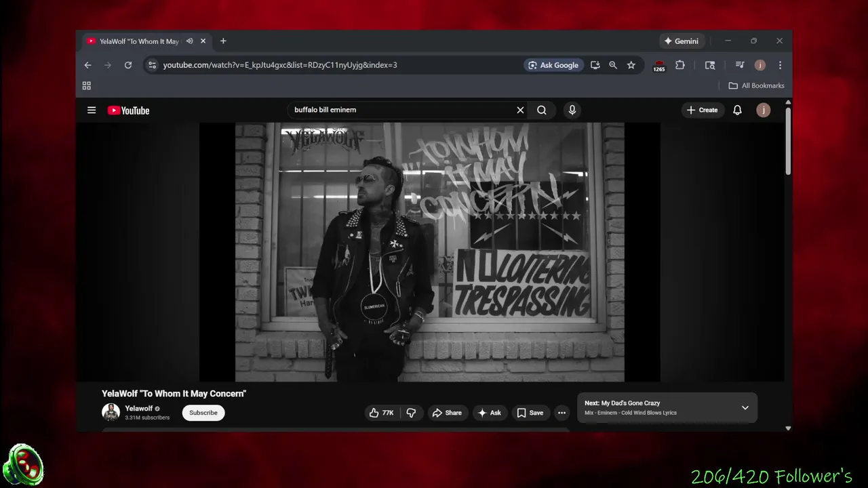Open Chrome three-dot menu
The width and height of the screenshot is (868, 488).
[x=780, y=65]
